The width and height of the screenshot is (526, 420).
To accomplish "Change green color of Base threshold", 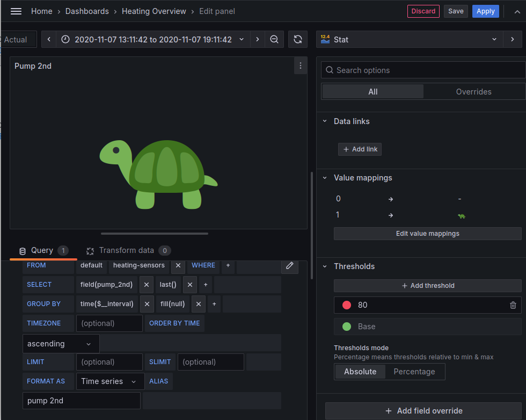I will 347,327.
